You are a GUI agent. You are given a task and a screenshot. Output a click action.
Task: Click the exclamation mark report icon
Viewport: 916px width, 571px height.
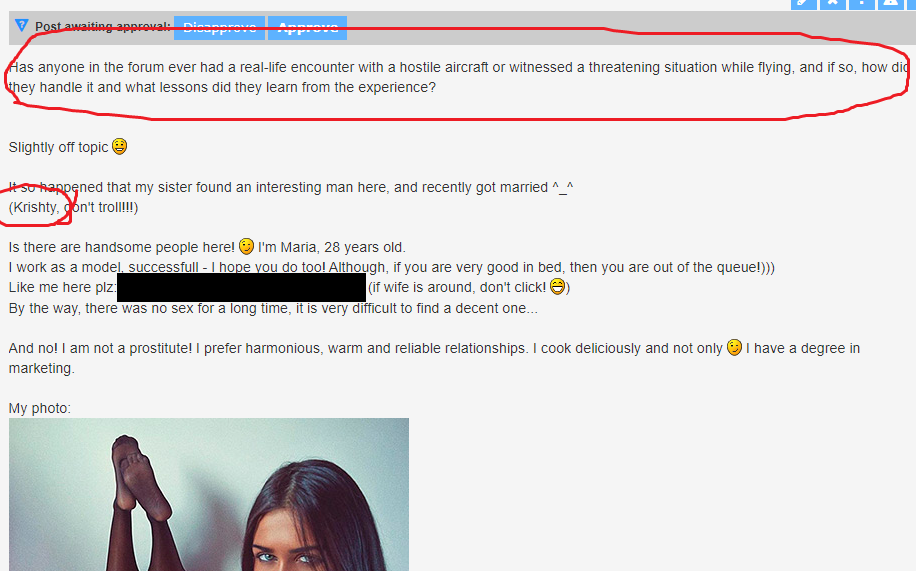(862, 4)
